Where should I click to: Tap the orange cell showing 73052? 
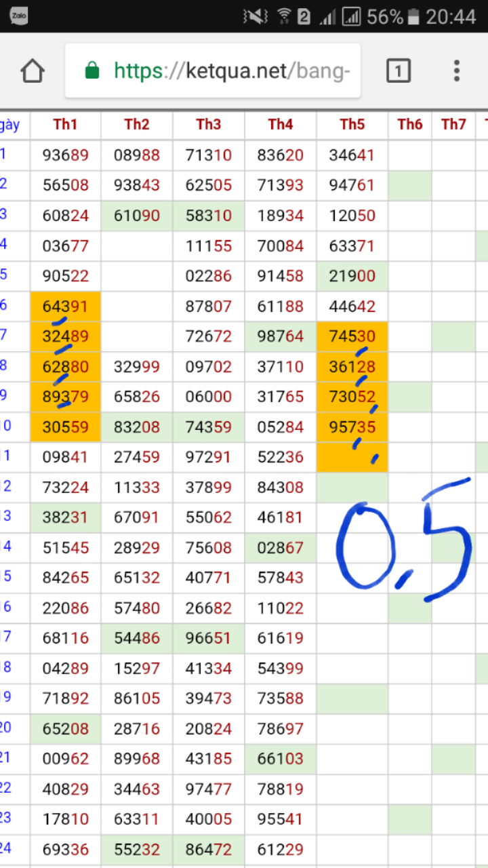(352, 397)
